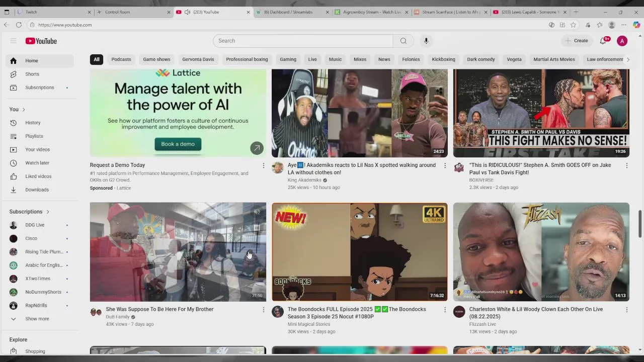Expand the You section
The height and width of the screenshot is (362, 644).
17,109
